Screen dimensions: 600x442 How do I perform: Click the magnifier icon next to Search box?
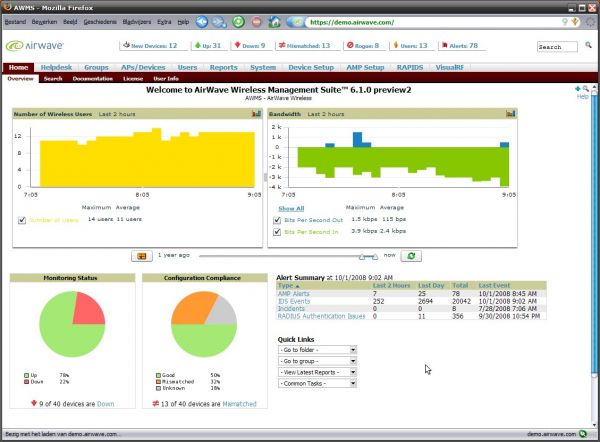point(588,45)
